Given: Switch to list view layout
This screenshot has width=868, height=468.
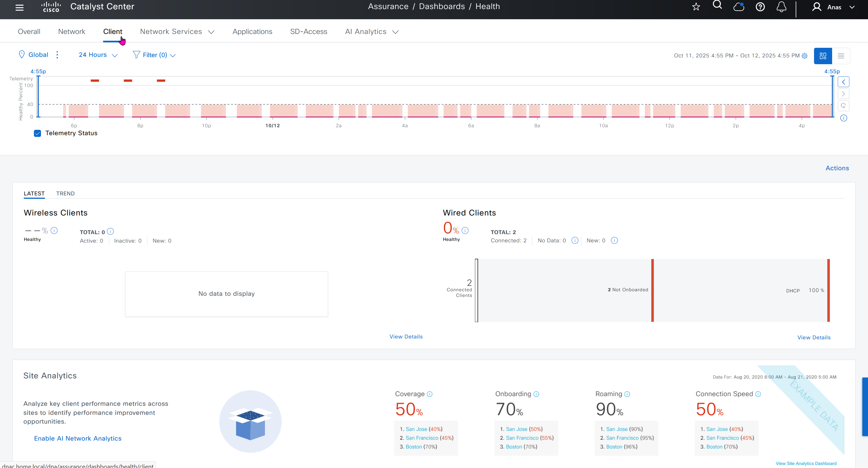Looking at the screenshot, I should coord(841,56).
